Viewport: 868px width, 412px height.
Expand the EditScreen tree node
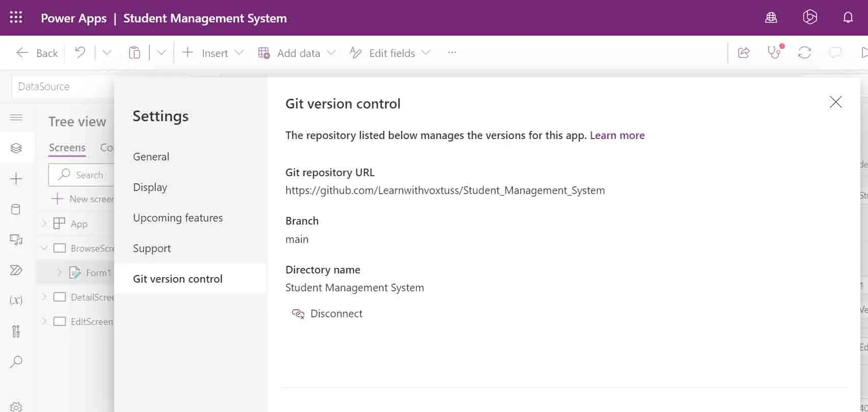(44, 321)
